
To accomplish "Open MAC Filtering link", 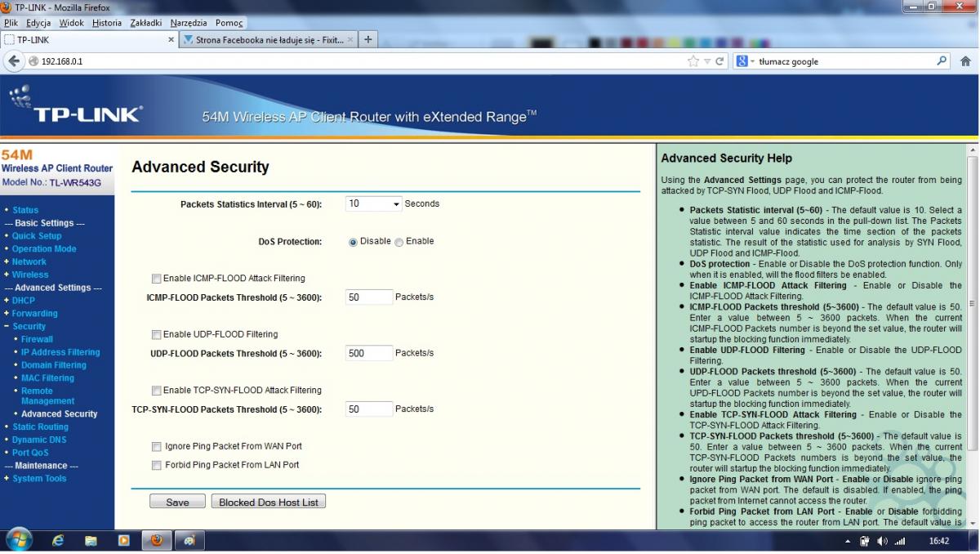I will 47,378.
